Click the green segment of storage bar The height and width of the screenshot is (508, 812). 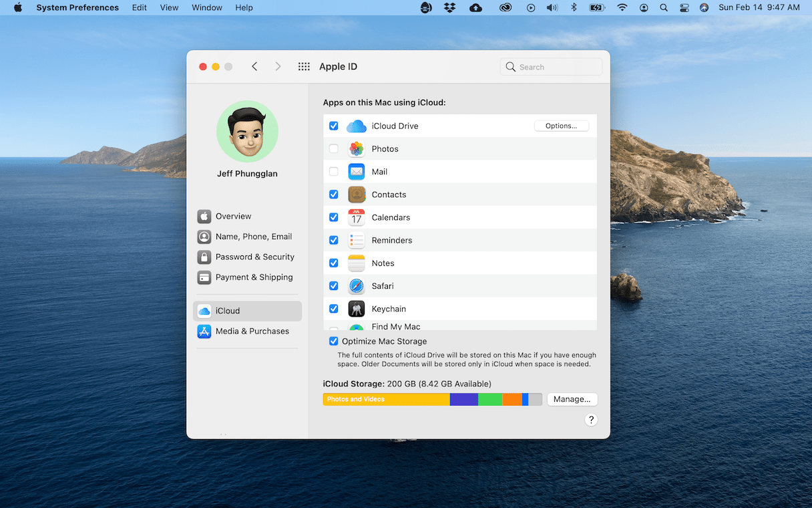pos(490,399)
